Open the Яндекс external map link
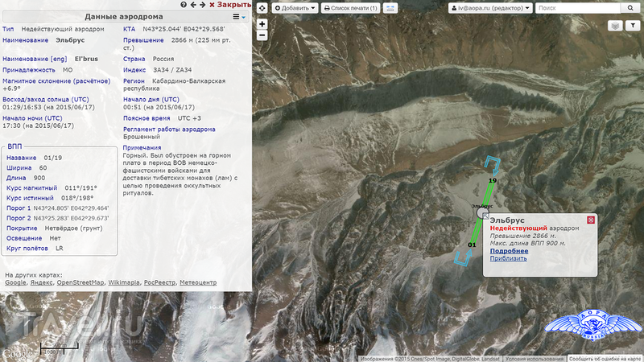 tap(42, 282)
